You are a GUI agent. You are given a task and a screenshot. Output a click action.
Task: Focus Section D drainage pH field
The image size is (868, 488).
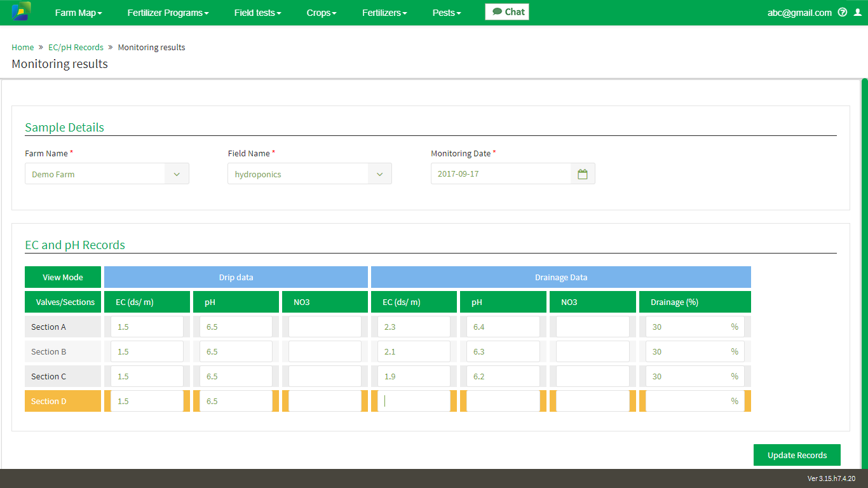pyautogui.click(x=503, y=401)
